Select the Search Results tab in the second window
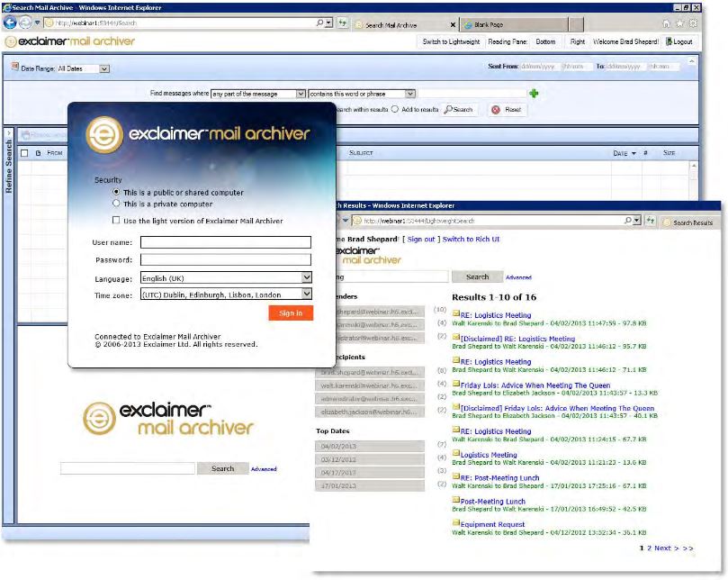The width and height of the screenshot is (728, 580). [x=690, y=222]
